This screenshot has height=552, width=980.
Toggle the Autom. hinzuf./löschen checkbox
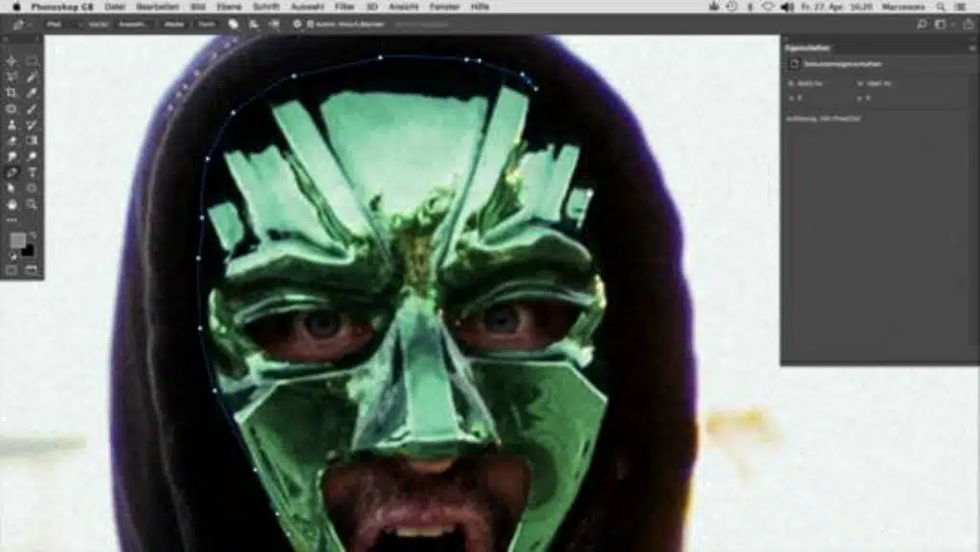click(x=311, y=24)
